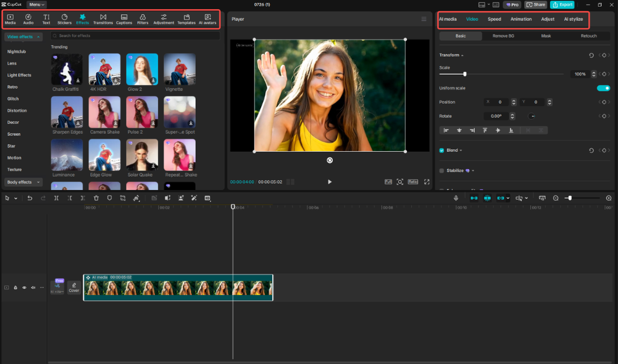
Task: Open the Adjustment panel
Action: [164, 19]
